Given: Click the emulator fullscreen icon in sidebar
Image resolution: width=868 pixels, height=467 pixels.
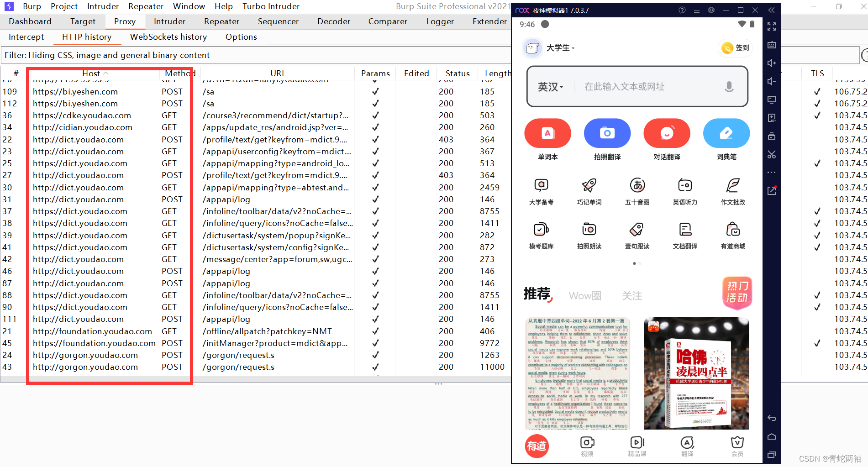Looking at the screenshot, I should (x=772, y=27).
